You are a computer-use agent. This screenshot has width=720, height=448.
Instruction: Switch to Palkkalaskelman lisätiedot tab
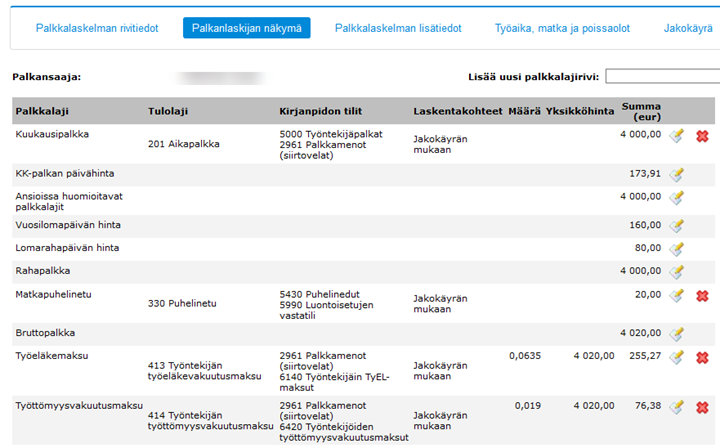tap(398, 29)
